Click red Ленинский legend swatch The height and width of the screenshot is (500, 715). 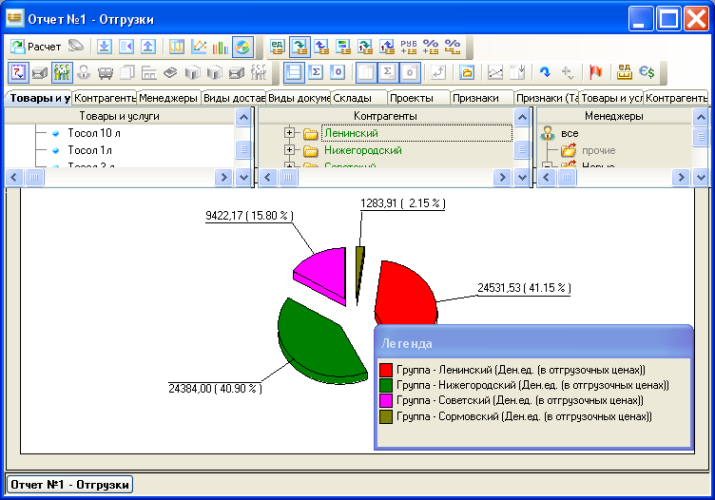(x=386, y=370)
